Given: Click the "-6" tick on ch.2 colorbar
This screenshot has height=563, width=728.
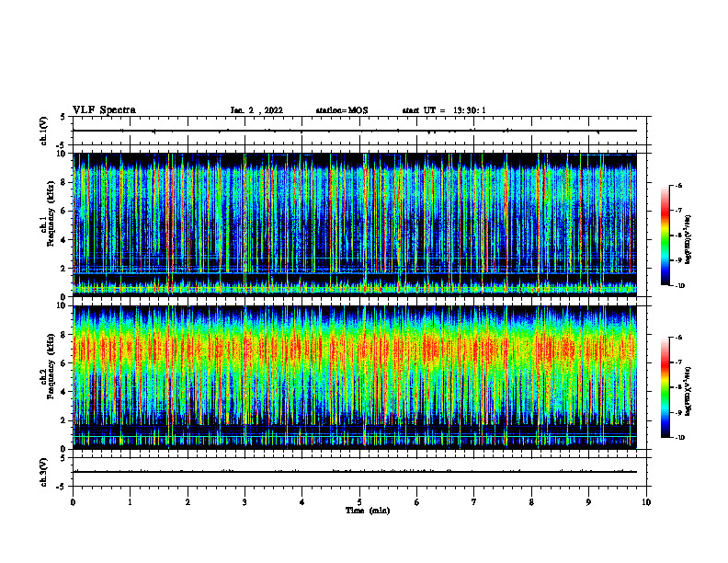Looking at the screenshot, I should 679,338.
